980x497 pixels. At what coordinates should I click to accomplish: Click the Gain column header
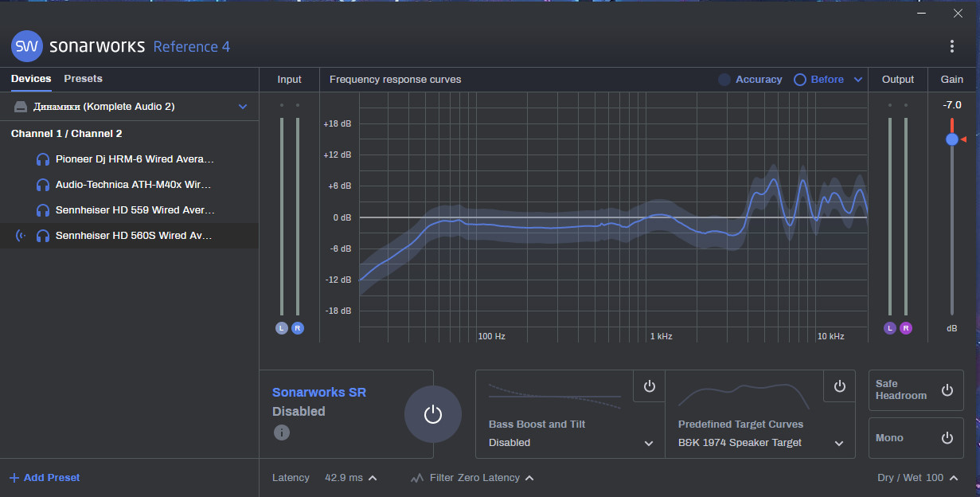pos(952,80)
